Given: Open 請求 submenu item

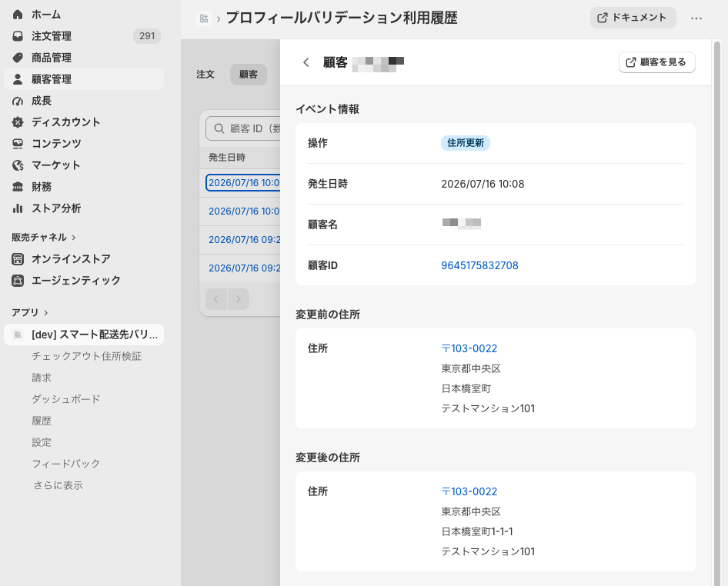Looking at the screenshot, I should (42, 378).
